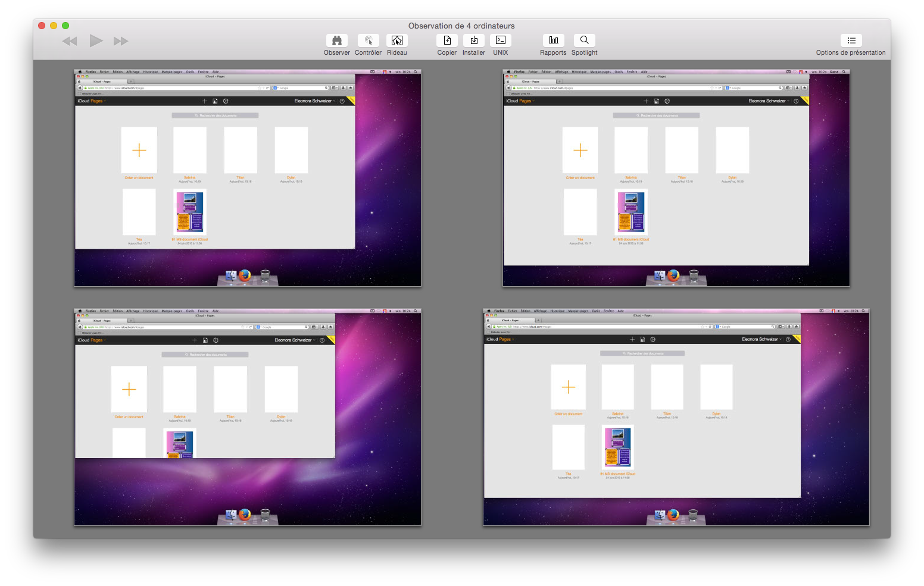
Task: Open Options de présentation
Action: 851,40
